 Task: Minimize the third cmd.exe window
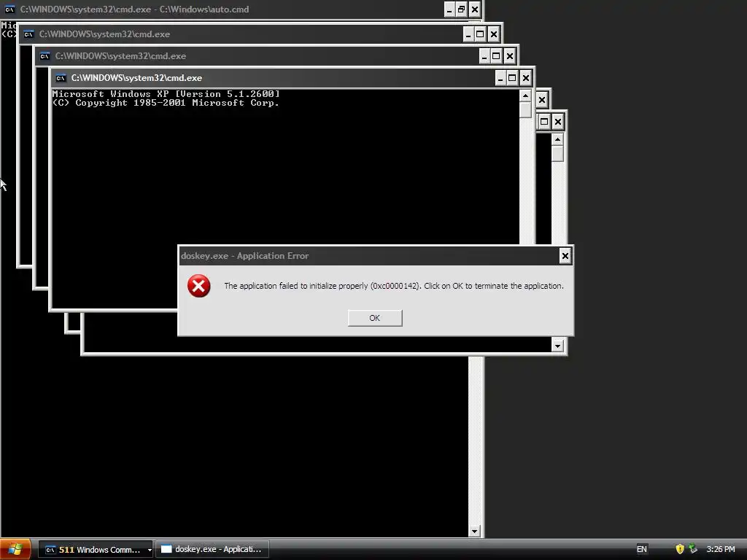484,56
